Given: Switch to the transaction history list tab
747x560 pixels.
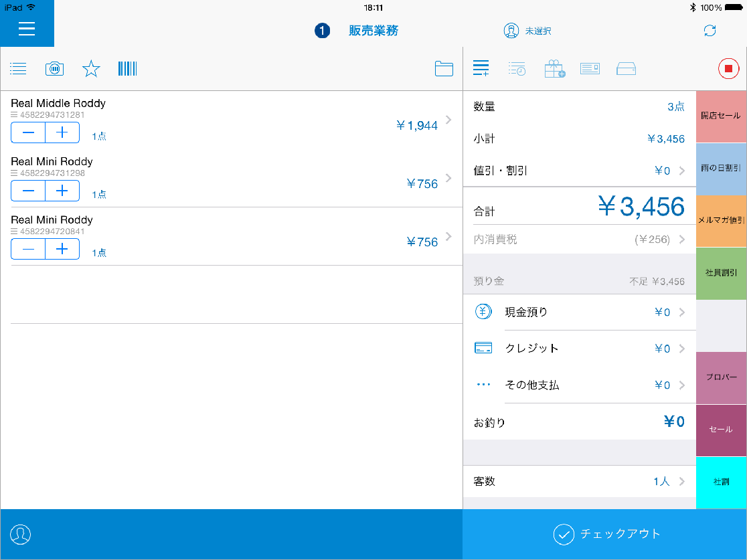Looking at the screenshot, I should click(x=517, y=68).
